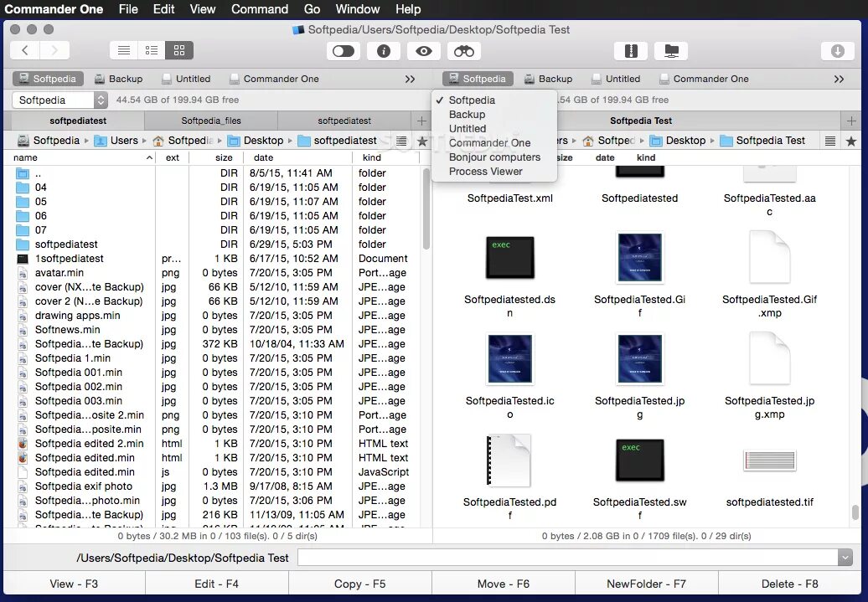Click the command line input field
Viewport: 868px width, 602px height.
568,558
